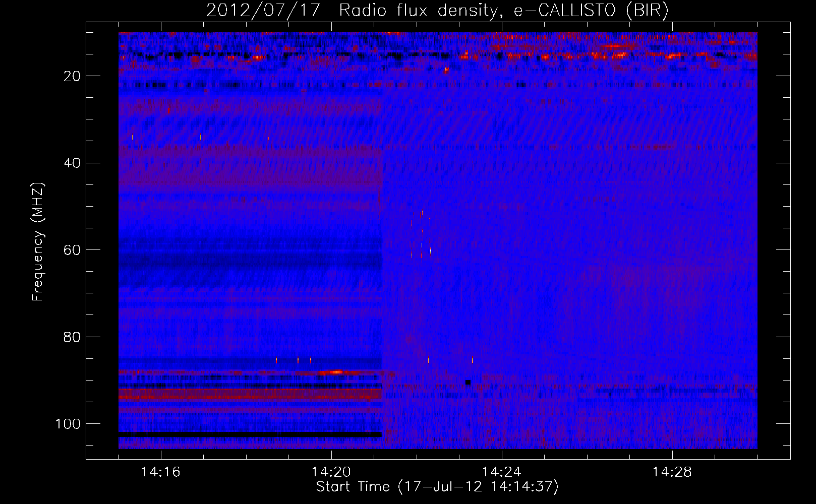Click the plot title "2012/07/17 Radio flux density, e-CALLISTO (BIR)"
This screenshot has height=504, width=816.
click(437, 11)
